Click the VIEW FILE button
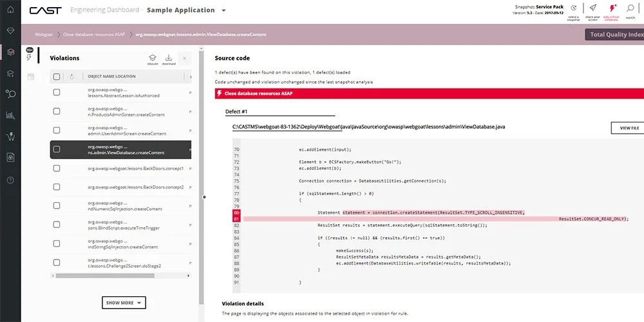 (x=628, y=128)
